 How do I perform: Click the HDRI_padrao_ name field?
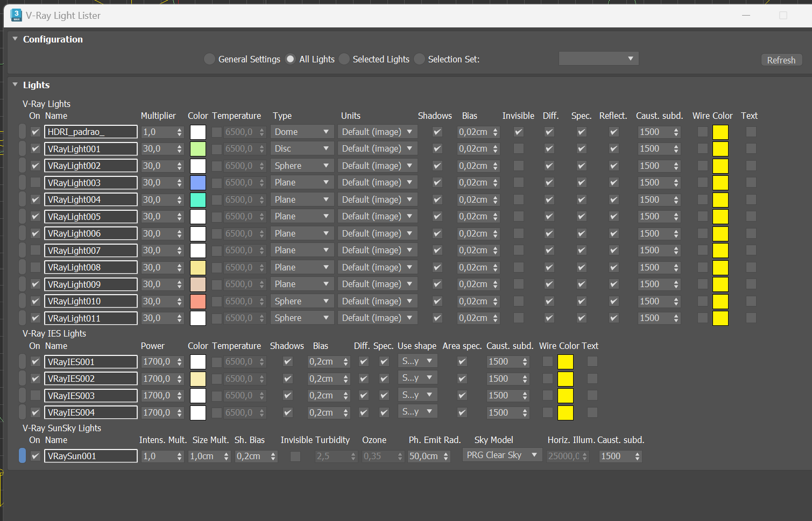pos(91,132)
